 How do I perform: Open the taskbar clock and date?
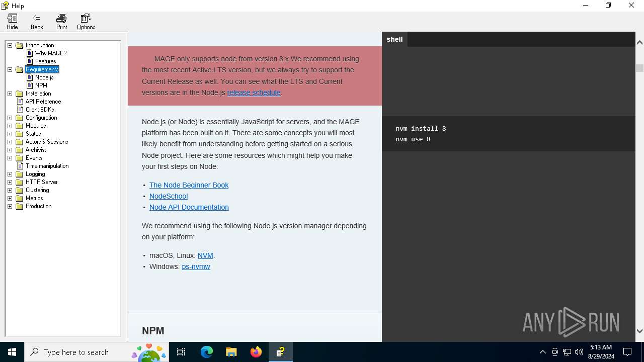601,352
